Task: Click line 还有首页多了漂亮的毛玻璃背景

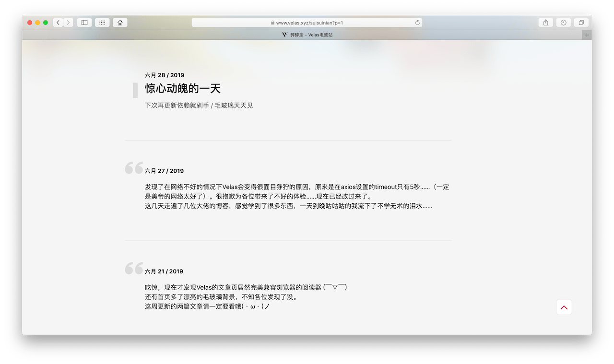Action: tap(221, 297)
